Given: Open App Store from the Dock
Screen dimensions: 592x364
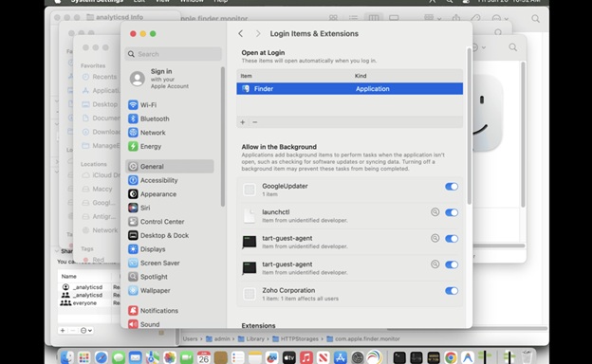Looking at the screenshot, I should point(341,357).
